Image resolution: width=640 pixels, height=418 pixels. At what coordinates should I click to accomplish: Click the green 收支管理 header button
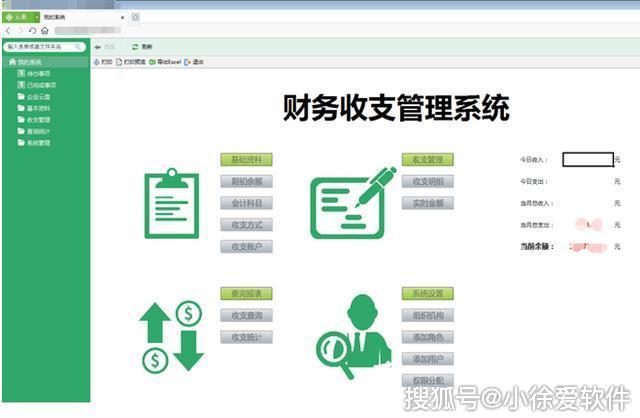[x=428, y=160]
